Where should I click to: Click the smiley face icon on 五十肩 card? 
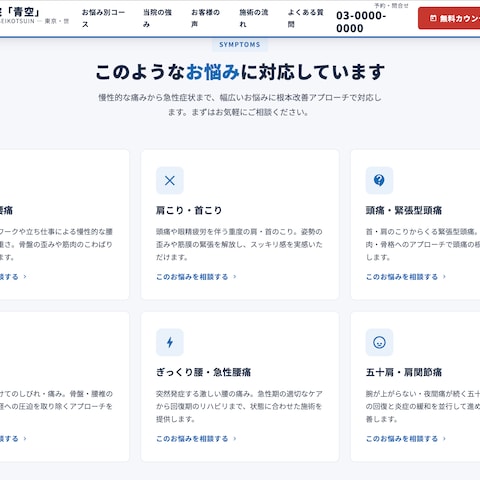(379, 342)
